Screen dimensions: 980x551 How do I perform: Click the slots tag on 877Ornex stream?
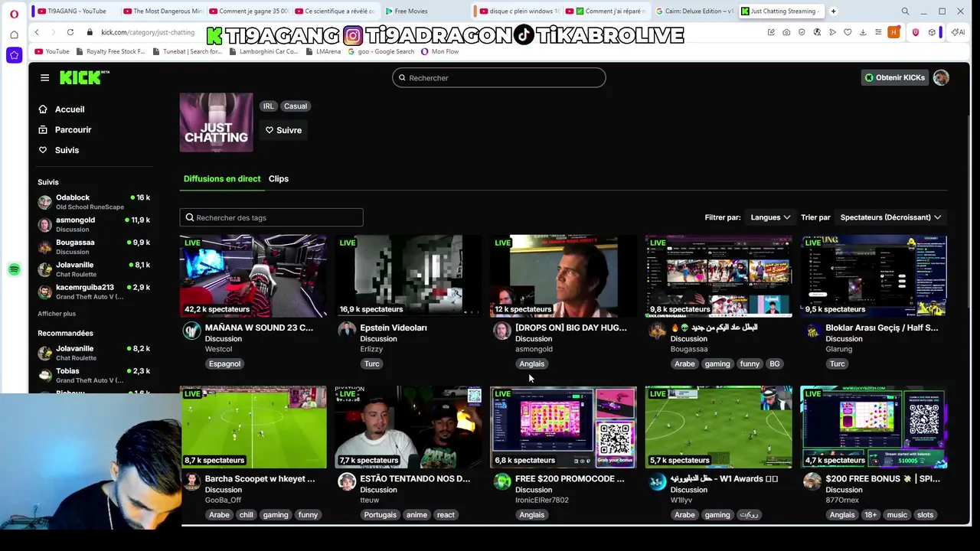[926, 515]
